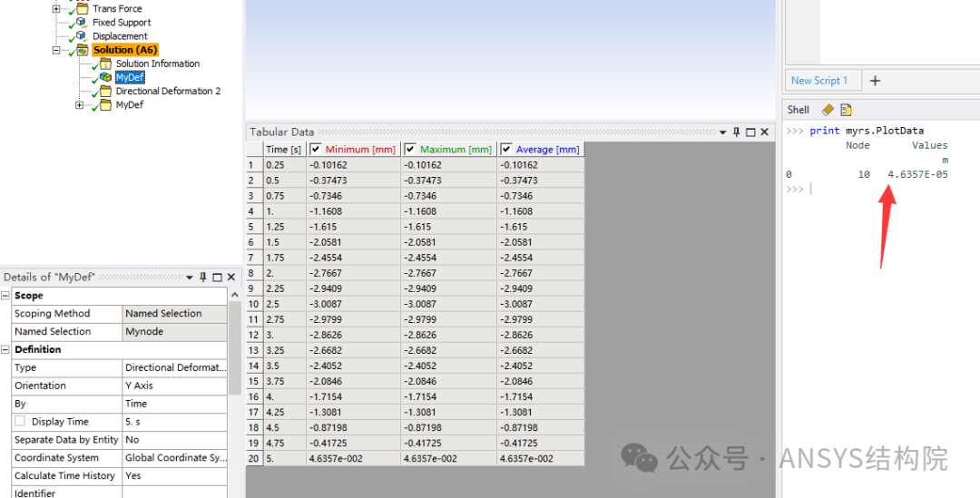Click the Time [s] column header

(x=285, y=150)
